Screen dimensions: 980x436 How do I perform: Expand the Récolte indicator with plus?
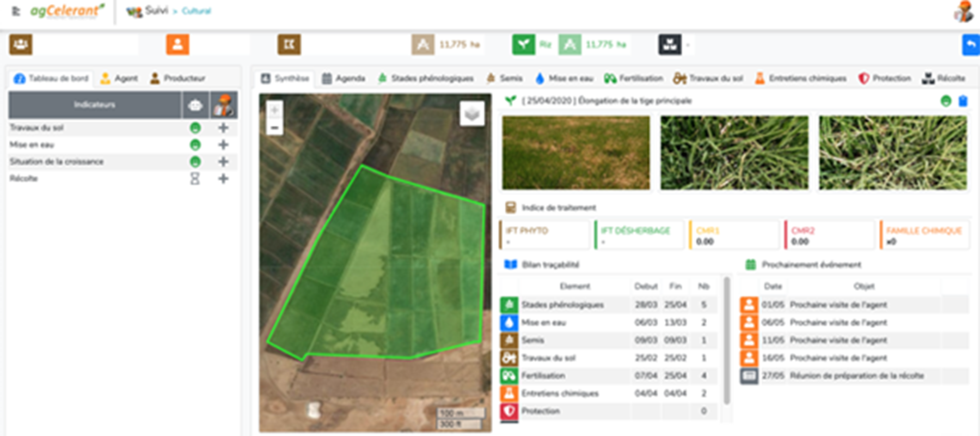(x=223, y=179)
